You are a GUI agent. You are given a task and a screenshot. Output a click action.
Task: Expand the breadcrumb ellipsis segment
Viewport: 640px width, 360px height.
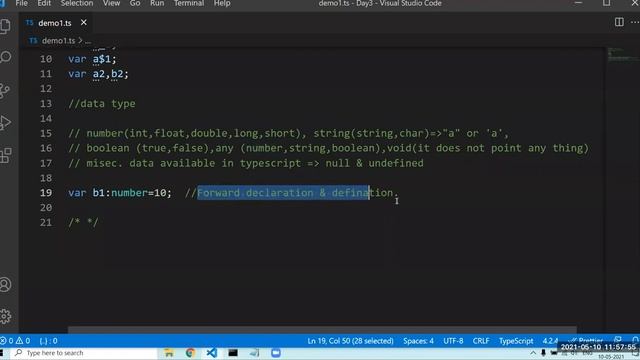click(88, 41)
